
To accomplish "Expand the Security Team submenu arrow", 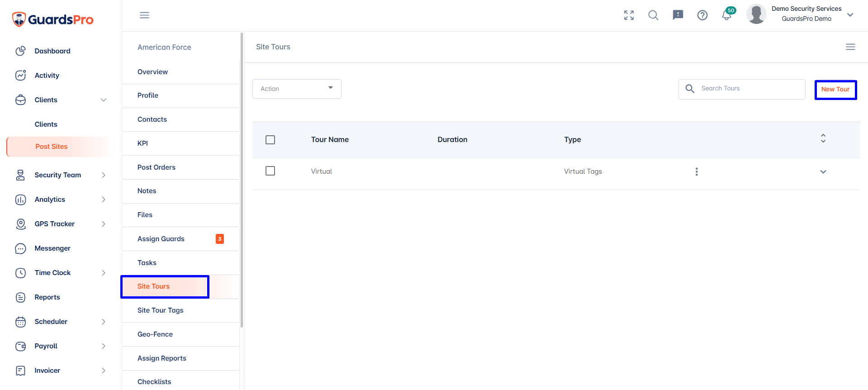I will [104, 175].
